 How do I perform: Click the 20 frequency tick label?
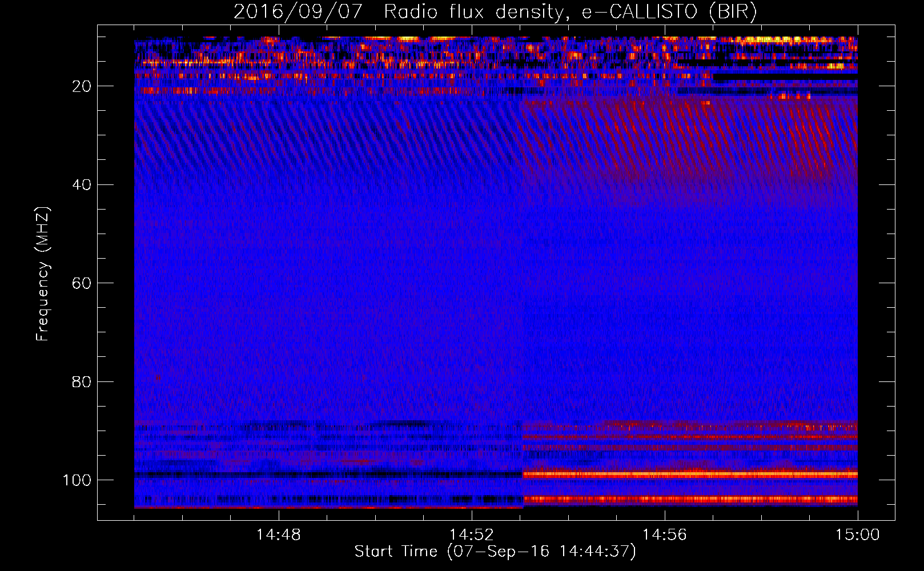point(82,86)
